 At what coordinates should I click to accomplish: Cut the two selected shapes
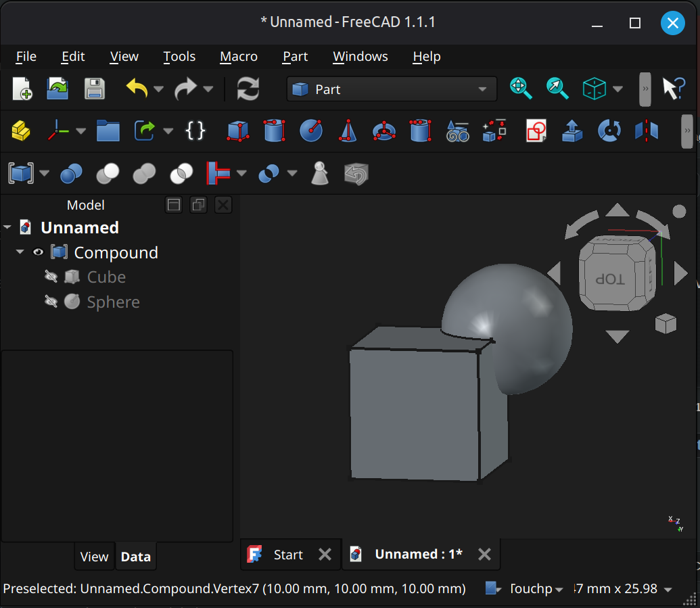[x=108, y=173]
